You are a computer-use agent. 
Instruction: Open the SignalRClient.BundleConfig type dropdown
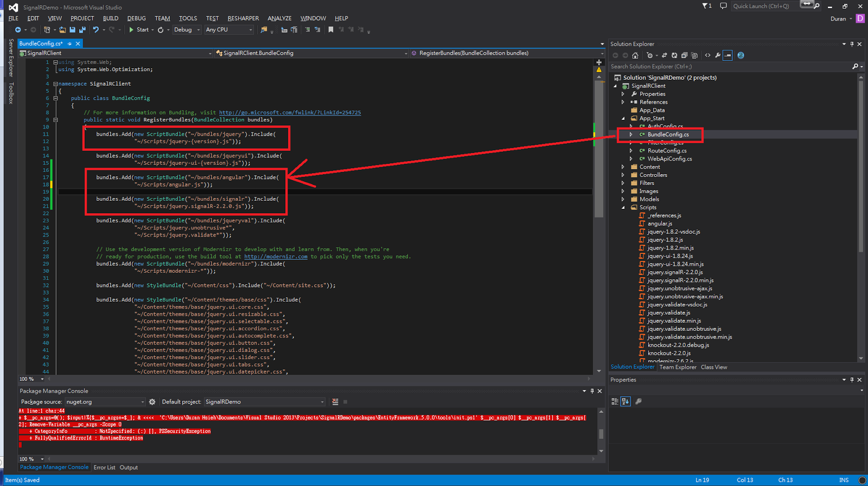click(x=311, y=53)
